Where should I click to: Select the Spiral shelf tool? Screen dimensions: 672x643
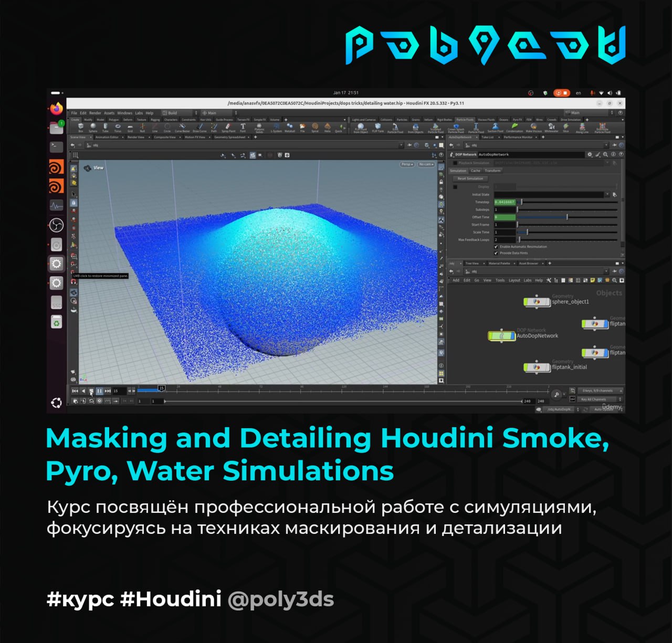coord(315,128)
